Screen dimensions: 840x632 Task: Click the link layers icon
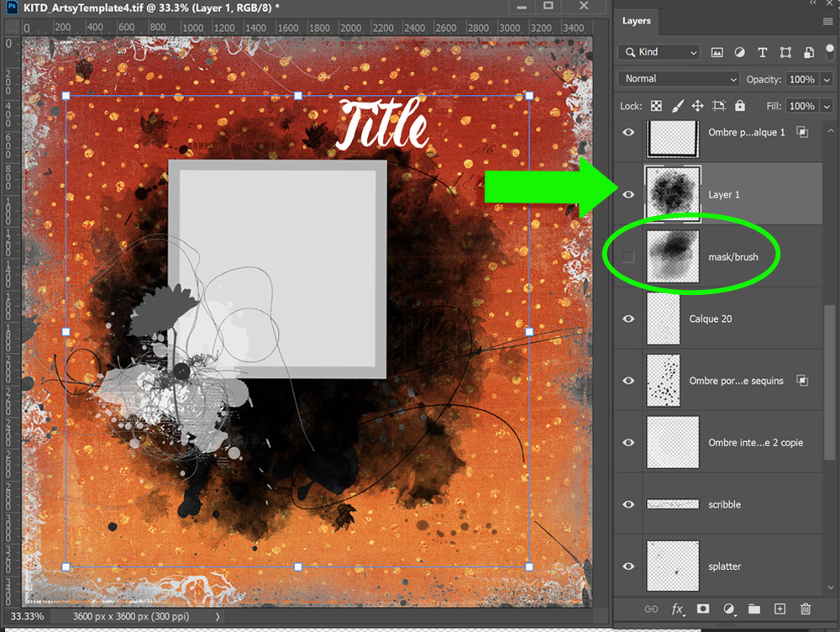click(x=651, y=609)
